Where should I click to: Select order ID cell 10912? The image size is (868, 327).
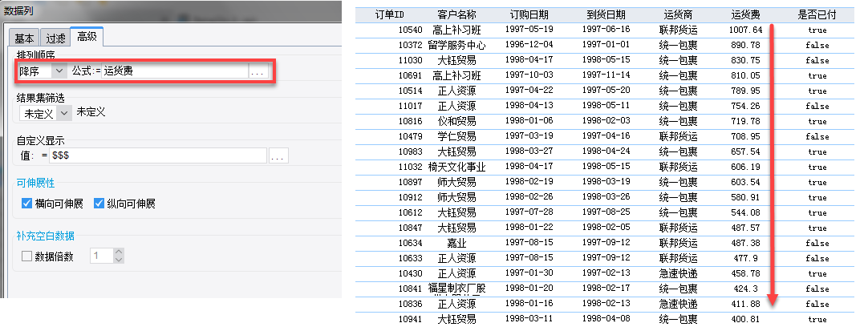click(x=410, y=197)
